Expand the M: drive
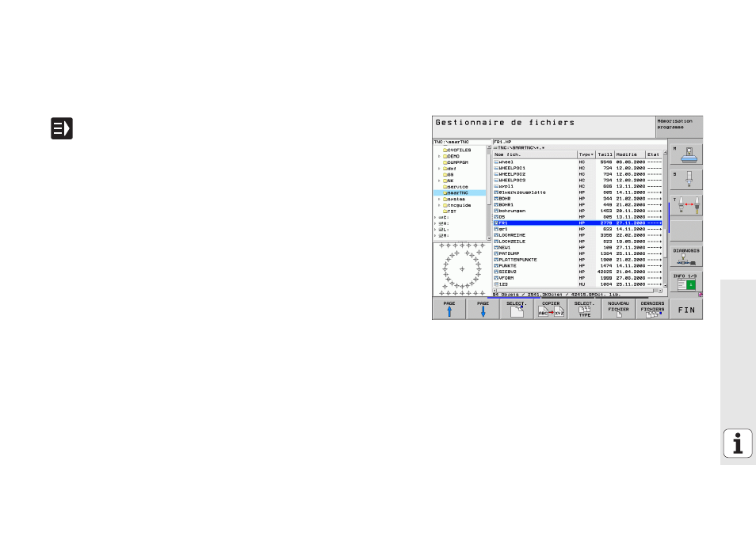Viewport: 756px width, 533px height. 435,236
